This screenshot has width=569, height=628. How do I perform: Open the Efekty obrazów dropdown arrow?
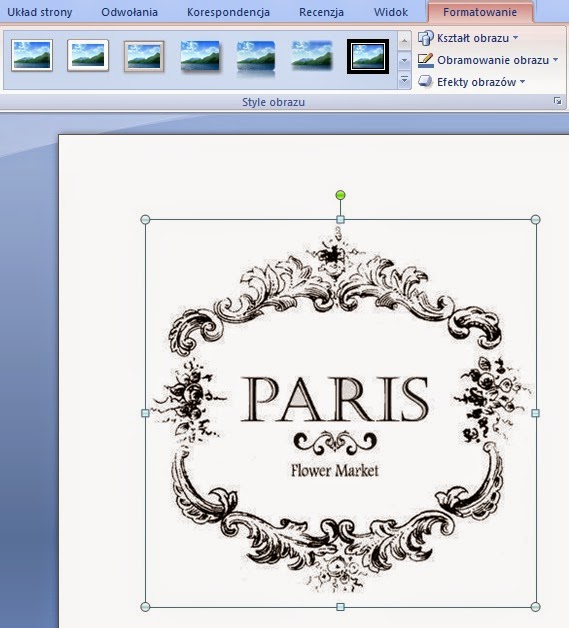coord(523,82)
